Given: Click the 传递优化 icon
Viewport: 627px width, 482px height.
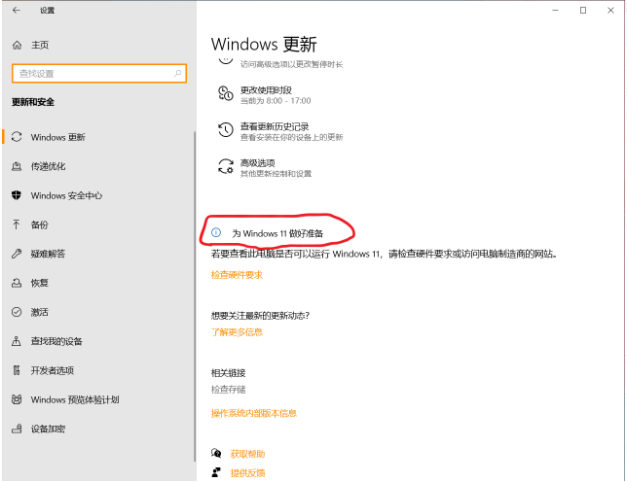Looking at the screenshot, I should (x=17, y=166).
